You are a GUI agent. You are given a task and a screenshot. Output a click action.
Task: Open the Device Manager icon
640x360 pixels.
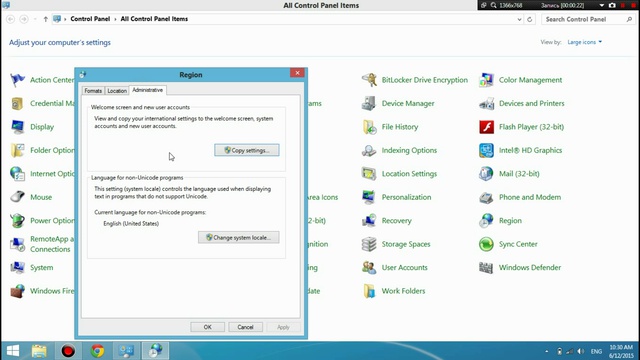tap(369, 103)
